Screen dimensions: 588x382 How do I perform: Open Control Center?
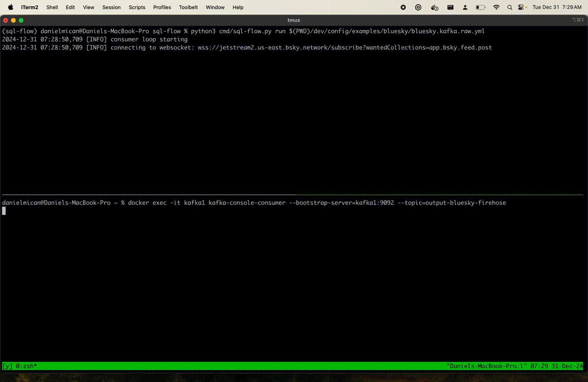point(521,7)
